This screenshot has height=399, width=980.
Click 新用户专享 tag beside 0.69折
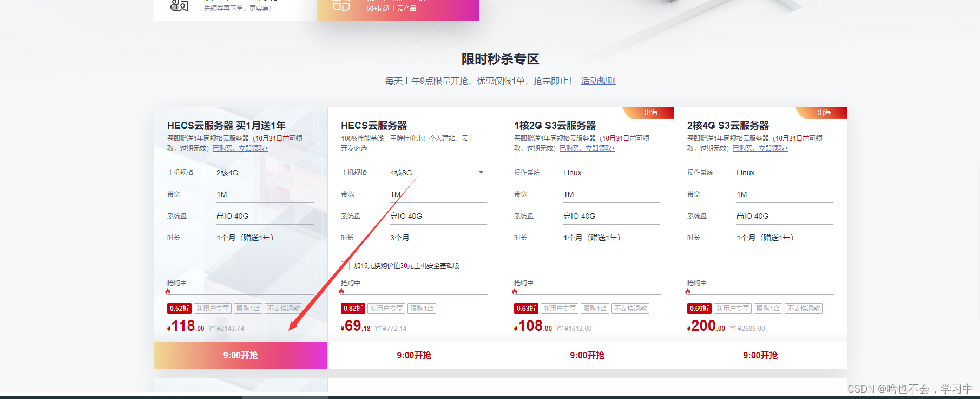(733, 309)
